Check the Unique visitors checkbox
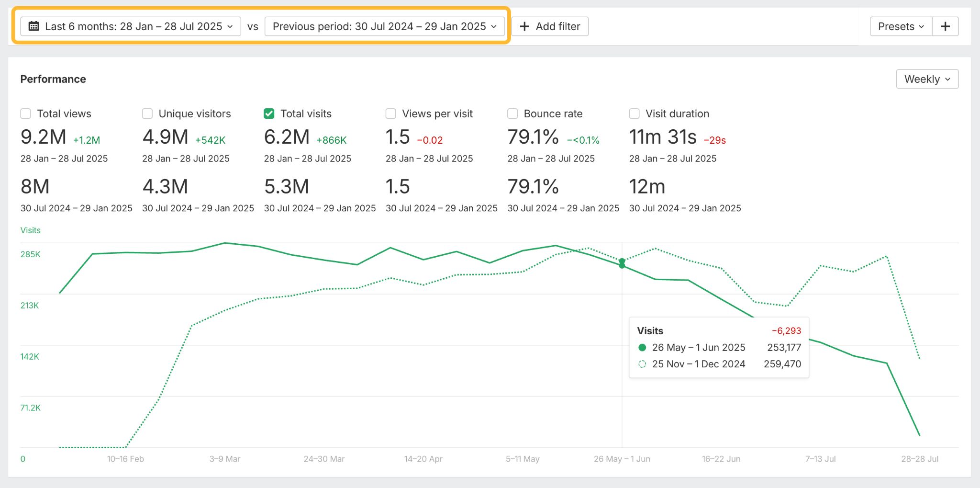Image resolution: width=980 pixels, height=488 pixels. (x=146, y=113)
